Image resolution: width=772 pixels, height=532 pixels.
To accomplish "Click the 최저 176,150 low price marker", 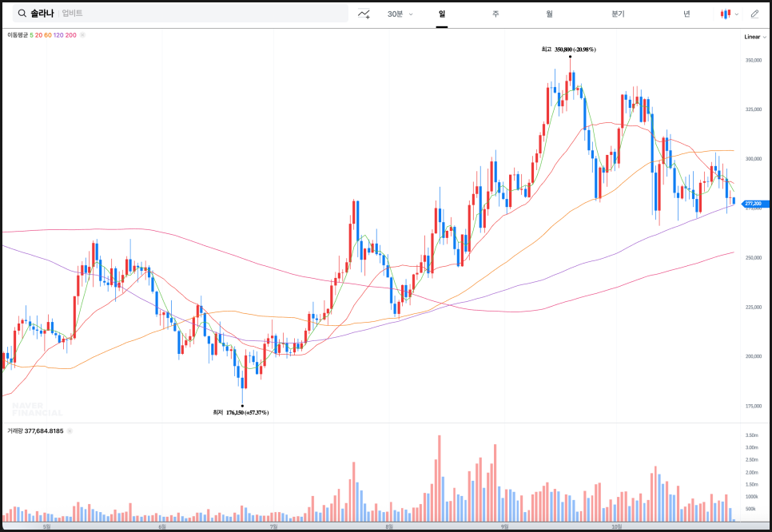I will pos(241,412).
